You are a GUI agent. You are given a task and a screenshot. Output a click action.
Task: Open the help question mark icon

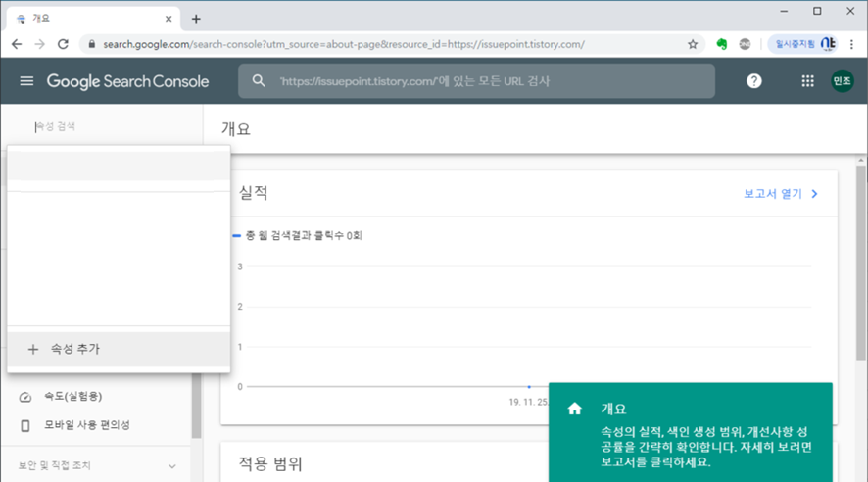click(754, 81)
